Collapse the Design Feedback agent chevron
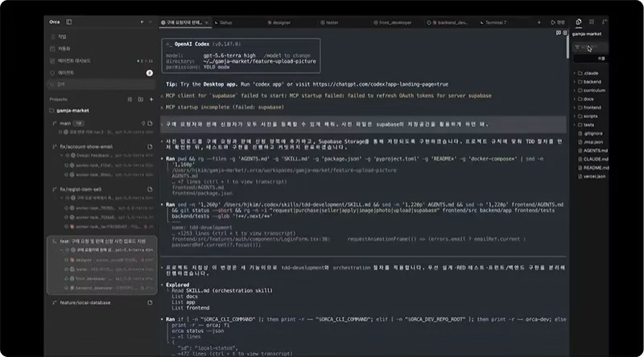 pyautogui.click(x=62, y=155)
